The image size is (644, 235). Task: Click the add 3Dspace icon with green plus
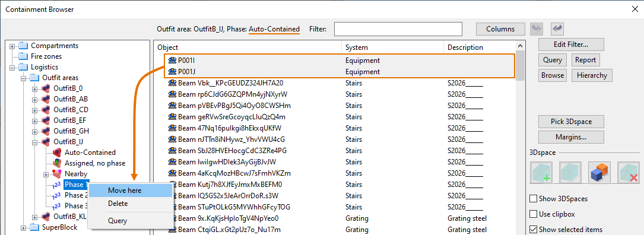click(x=541, y=173)
